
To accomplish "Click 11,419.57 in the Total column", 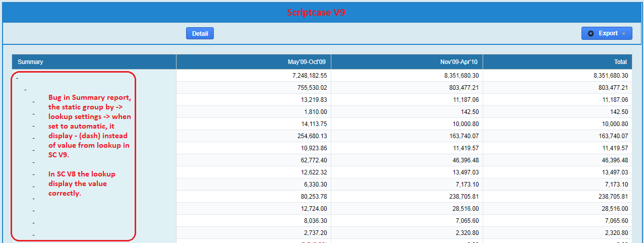I will (615, 148).
